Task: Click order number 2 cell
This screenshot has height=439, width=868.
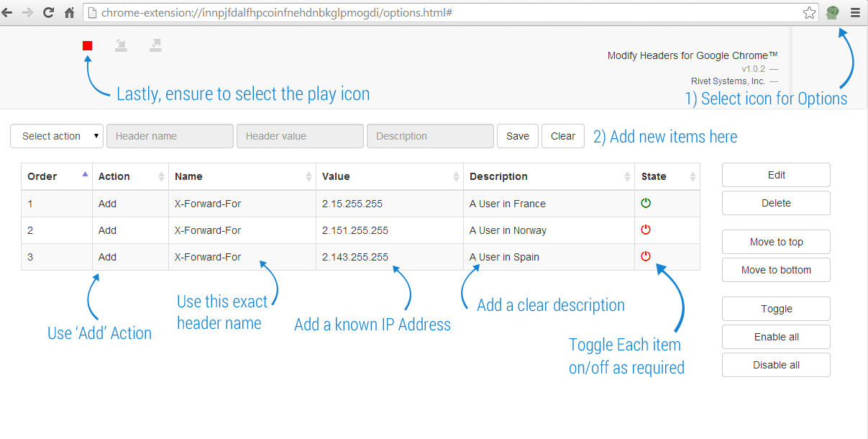Action: tap(57, 230)
